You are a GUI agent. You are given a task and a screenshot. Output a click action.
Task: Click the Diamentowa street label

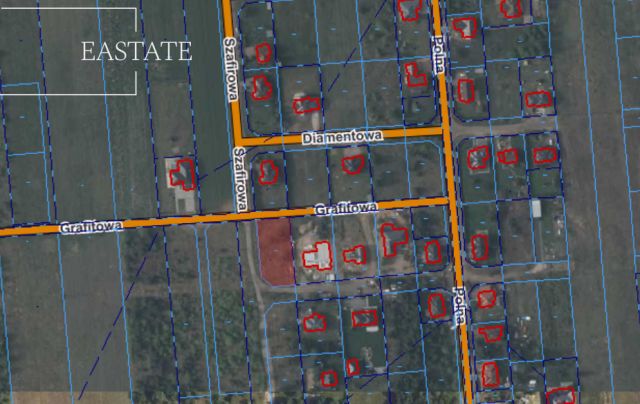[x=342, y=138]
